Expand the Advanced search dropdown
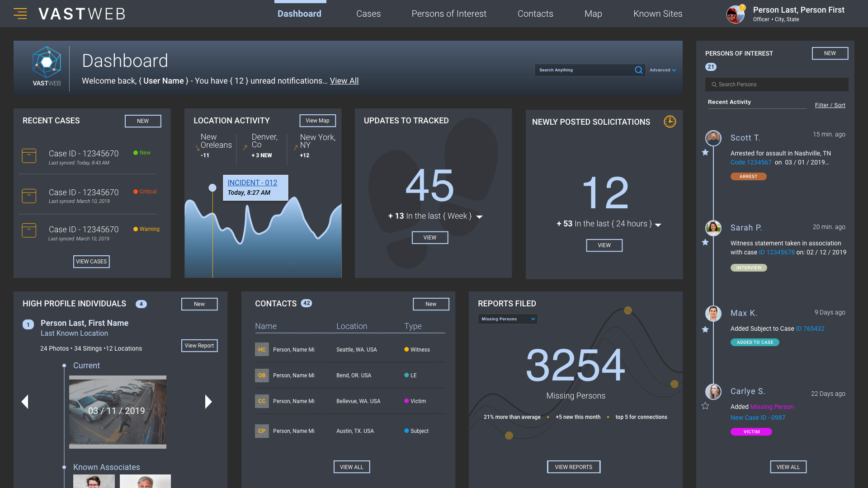The width and height of the screenshot is (868, 488). tap(663, 70)
